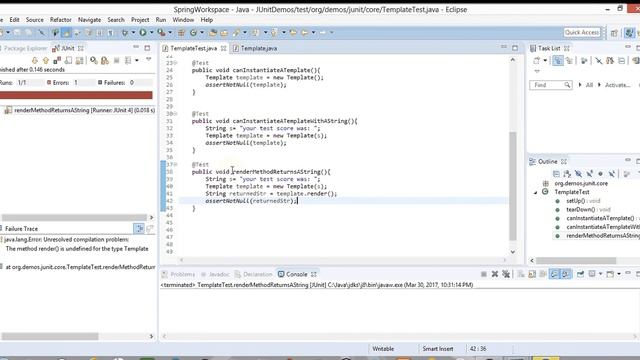Open the Window menu
Viewport: 640px width, 360px height.
[183, 20]
